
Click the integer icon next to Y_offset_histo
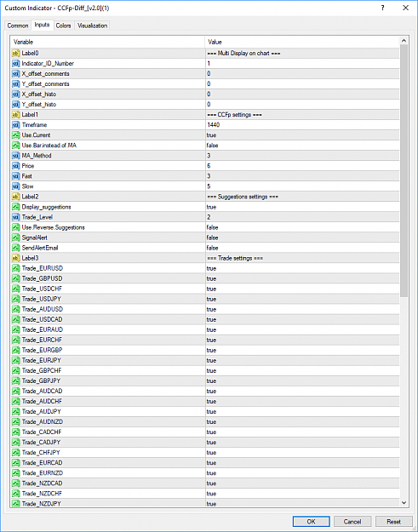coord(16,105)
